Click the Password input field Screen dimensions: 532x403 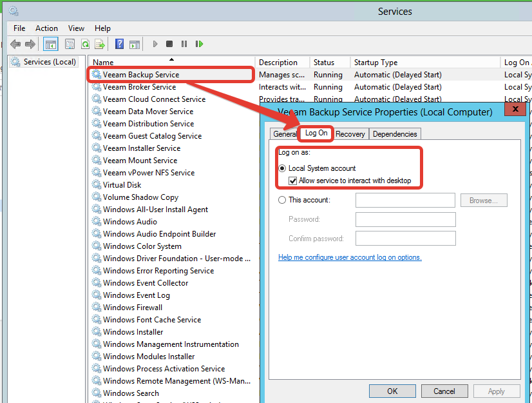point(406,219)
